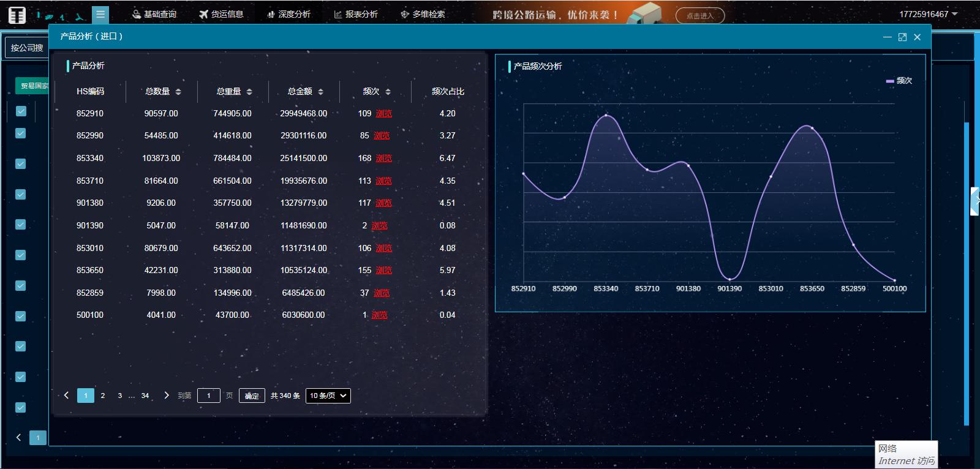980x469 pixels.
Task: Go to page 3 in dialog pagination
Action: [x=120, y=396]
